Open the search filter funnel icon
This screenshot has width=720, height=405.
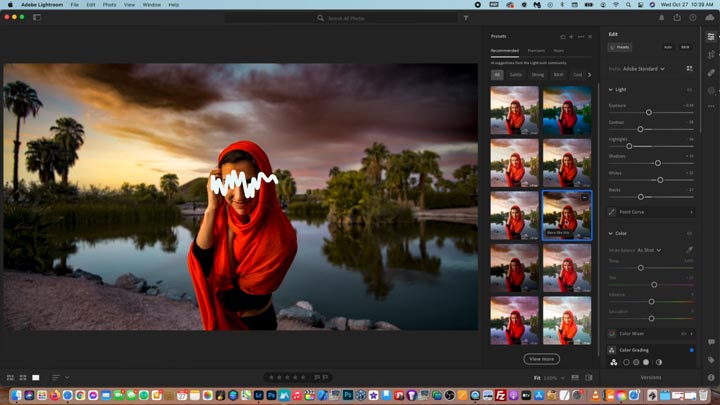click(466, 18)
